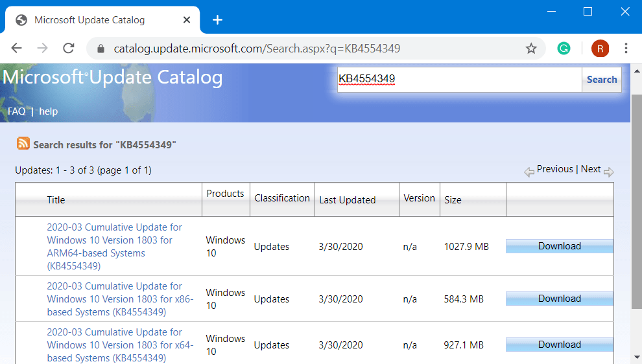Subscribe via RSS feed icon
The height and width of the screenshot is (364, 642).
(x=23, y=144)
